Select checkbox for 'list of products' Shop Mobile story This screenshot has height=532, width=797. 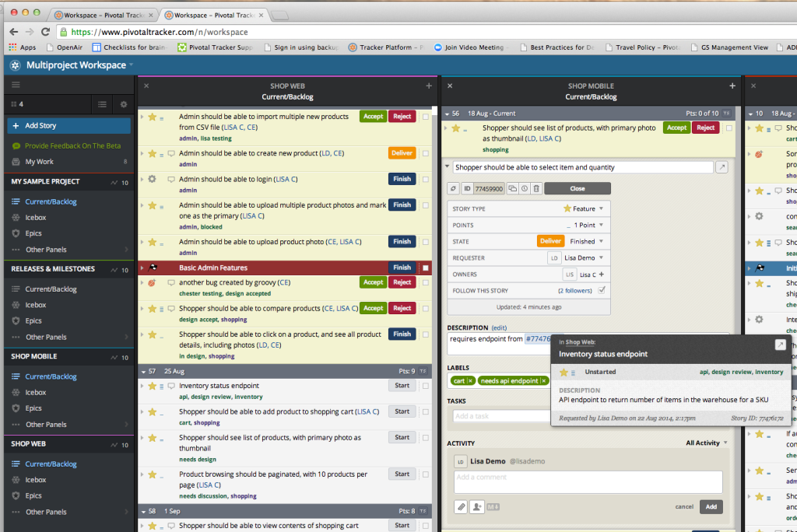pos(729,128)
